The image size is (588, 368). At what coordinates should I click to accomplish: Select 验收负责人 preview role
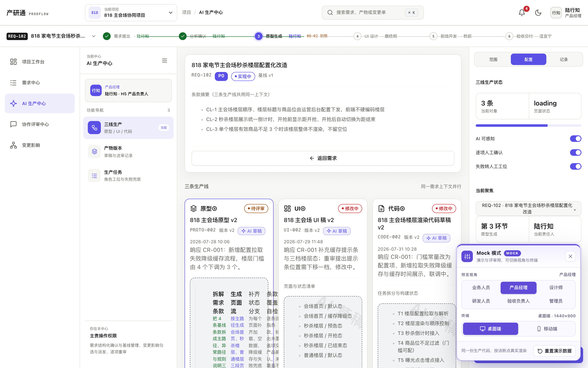(519, 301)
